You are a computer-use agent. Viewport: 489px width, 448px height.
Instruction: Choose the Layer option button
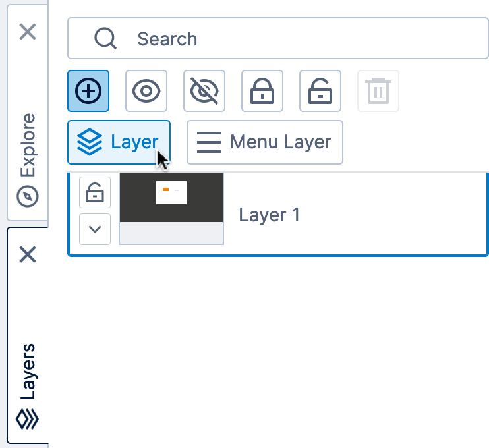pyautogui.click(x=119, y=142)
